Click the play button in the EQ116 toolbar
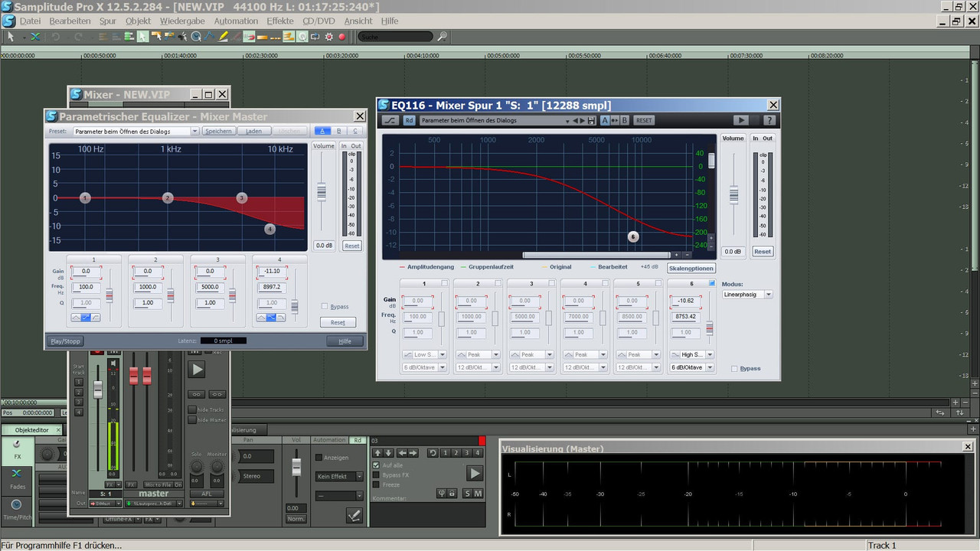Viewport: 980px width, 551px height. [x=740, y=120]
